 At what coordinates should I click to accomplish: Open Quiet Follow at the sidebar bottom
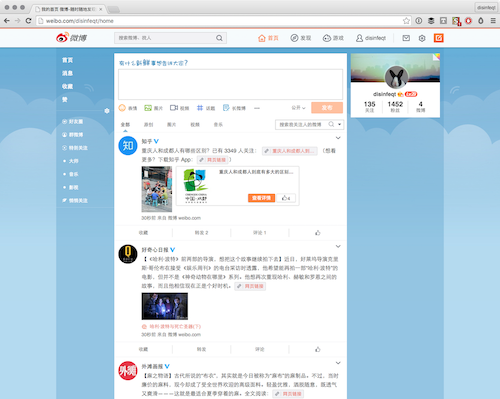[75, 201]
